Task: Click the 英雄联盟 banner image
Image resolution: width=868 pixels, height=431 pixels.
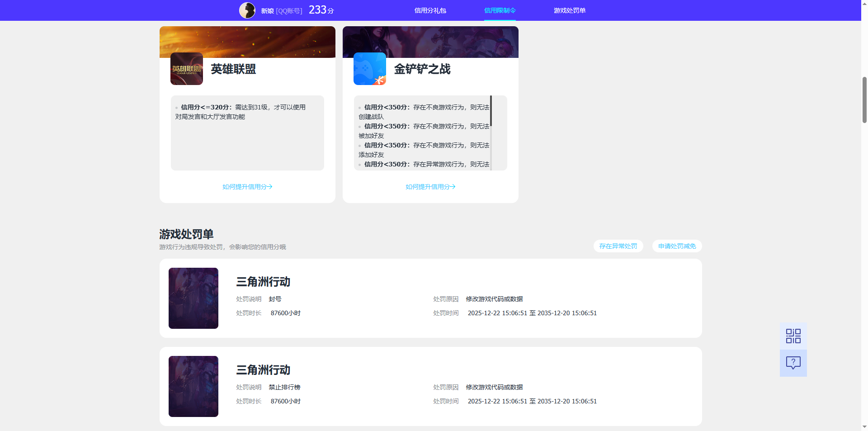Action: click(247, 42)
